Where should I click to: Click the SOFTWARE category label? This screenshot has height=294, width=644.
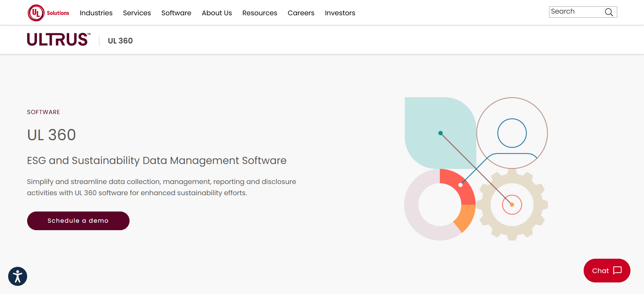coord(43,112)
